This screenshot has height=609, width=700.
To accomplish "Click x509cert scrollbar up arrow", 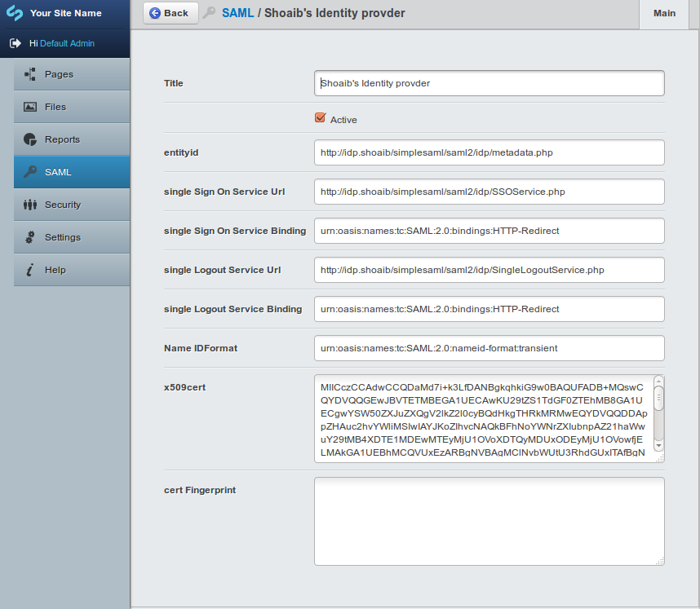I will pyautogui.click(x=658, y=381).
